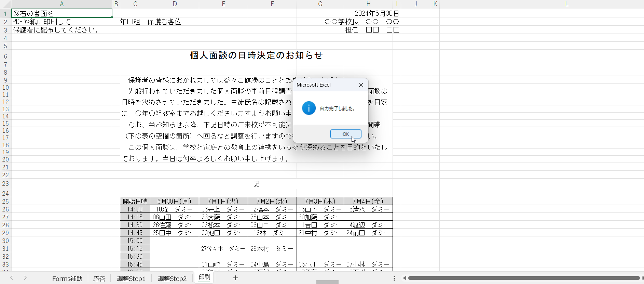644x284 pixels.
Task: Click the three-dot handle beside the scrollbar
Action: click(x=394, y=278)
